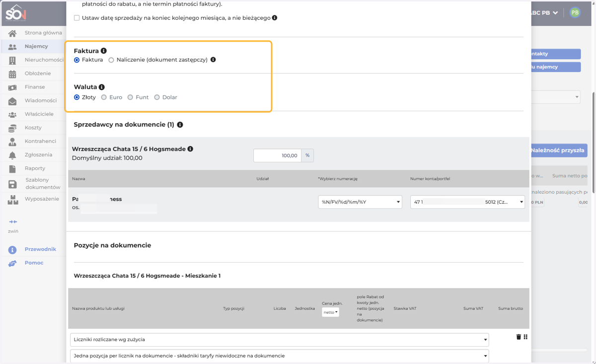Delete the position with trash icon
Screen dimensions: 596x364
coord(519,337)
